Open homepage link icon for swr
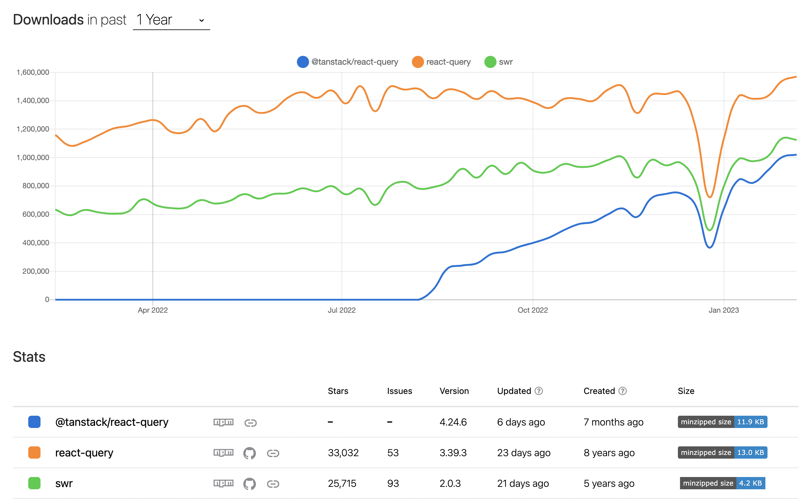This screenshot has width=812, height=504. (273, 484)
